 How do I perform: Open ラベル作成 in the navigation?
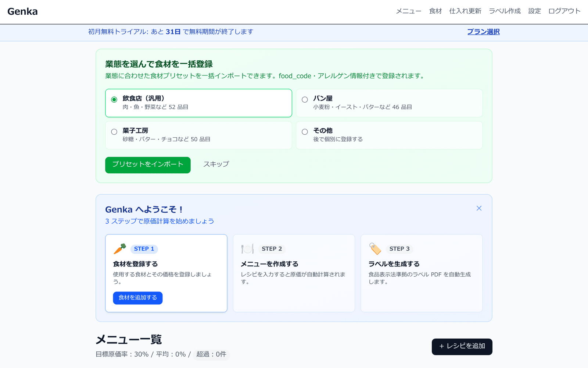tap(505, 11)
